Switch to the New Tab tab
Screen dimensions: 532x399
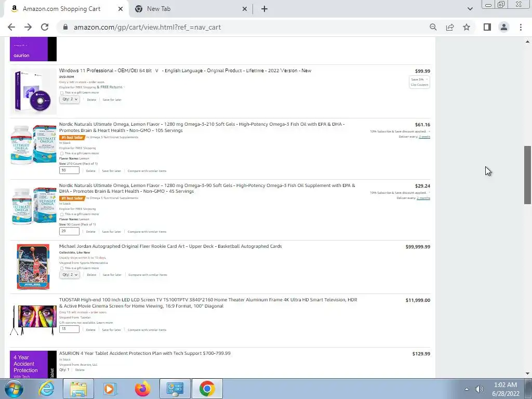coord(190,9)
